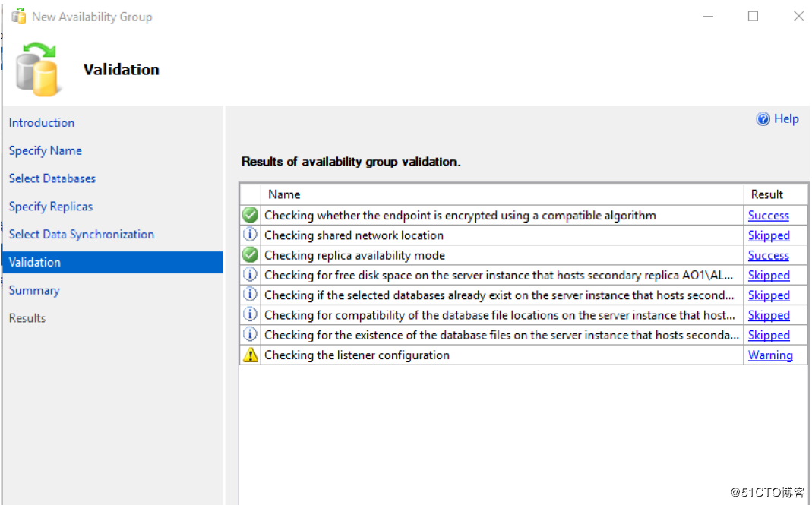Go to the Select Databases step
This screenshot has height=505, width=812.
[x=52, y=178]
